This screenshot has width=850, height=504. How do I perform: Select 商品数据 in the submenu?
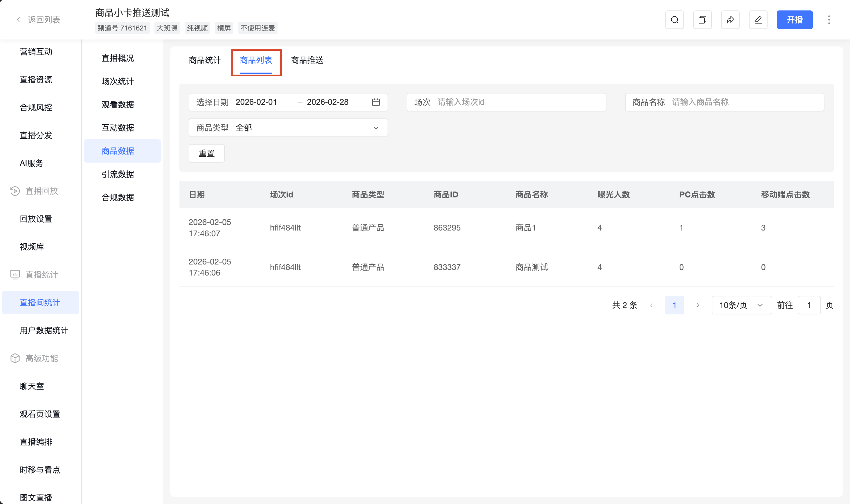[x=122, y=151]
